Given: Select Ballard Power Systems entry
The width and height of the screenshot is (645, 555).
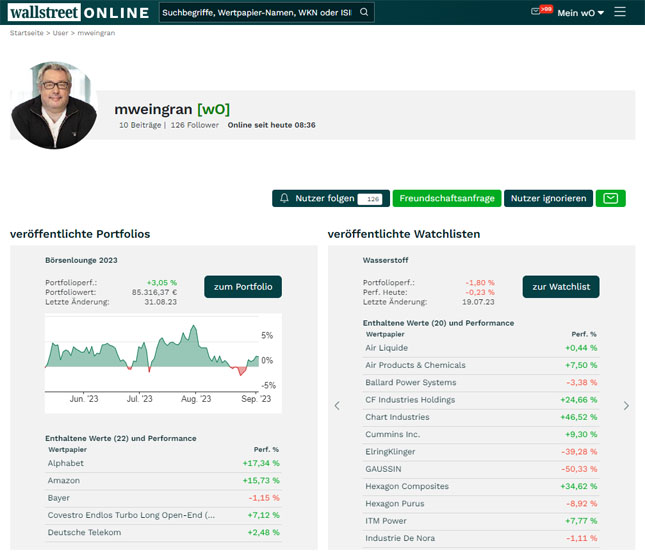Looking at the screenshot, I should (x=481, y=383).
